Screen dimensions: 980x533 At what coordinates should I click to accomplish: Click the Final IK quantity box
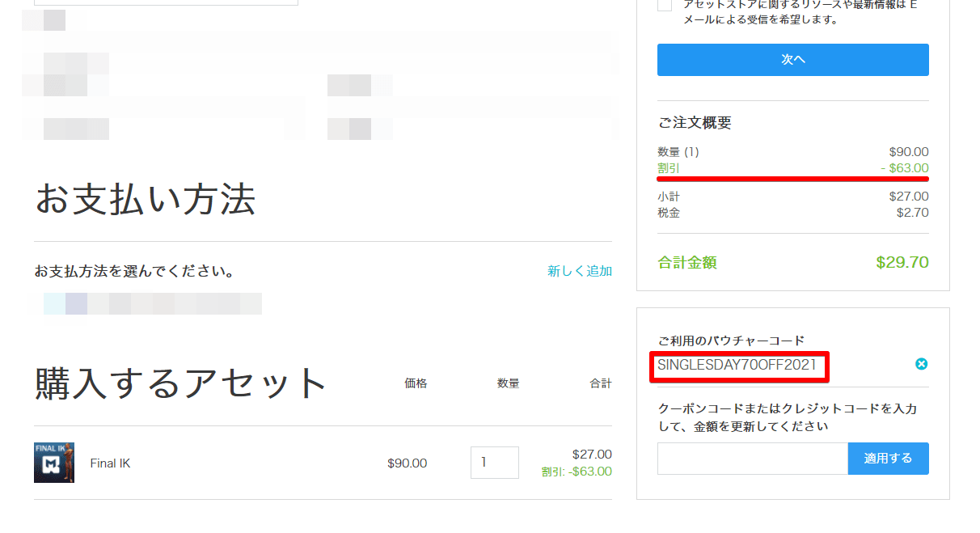tap(494, 463)
